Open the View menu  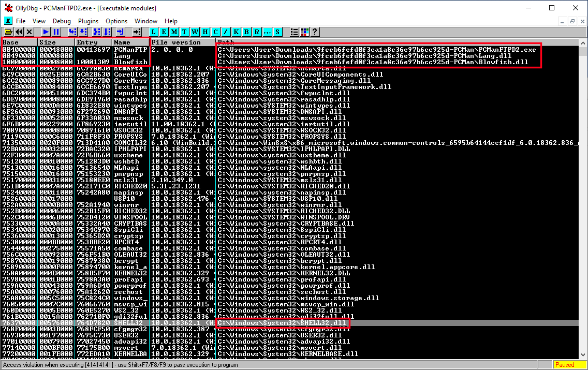tap(39, 21)
